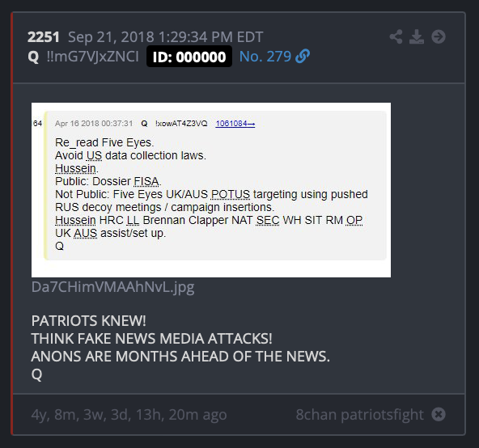This screenshot has width=479, height=448.
Task: Click the download icon in post header
Action: tap(417, 36)
